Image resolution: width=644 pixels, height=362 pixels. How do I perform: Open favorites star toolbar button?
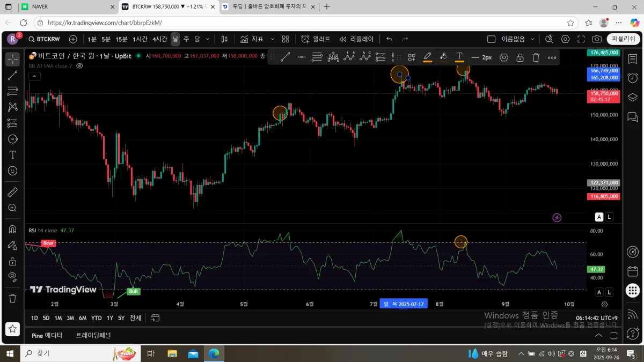(x=12, y=328)
